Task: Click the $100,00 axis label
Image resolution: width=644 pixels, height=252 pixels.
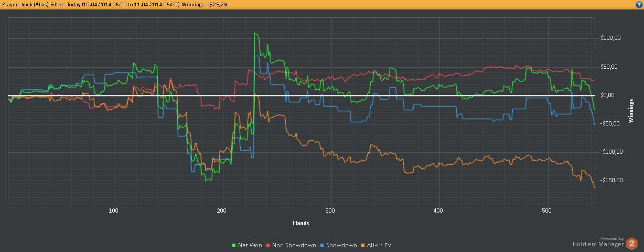Action: [611, 38]
